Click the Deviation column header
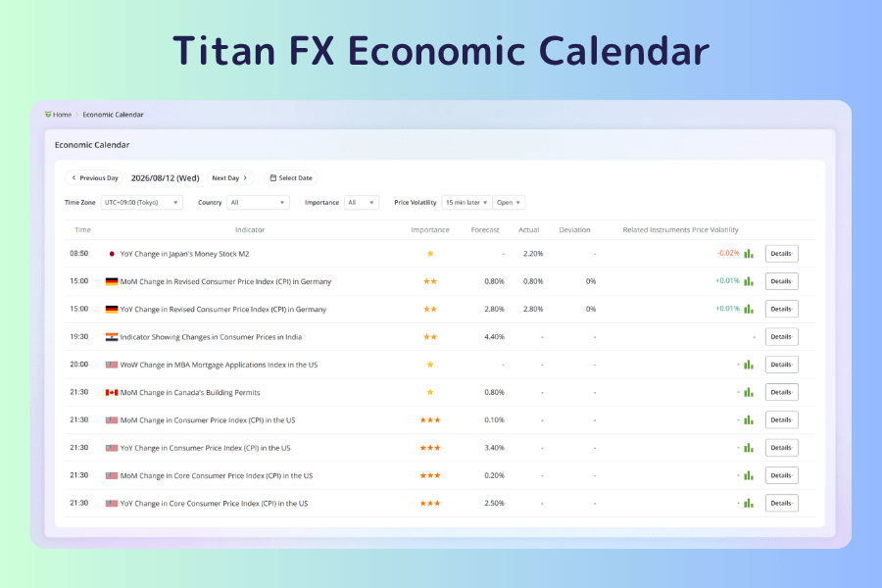Screen dimensions: 882x588 point(574,230)
